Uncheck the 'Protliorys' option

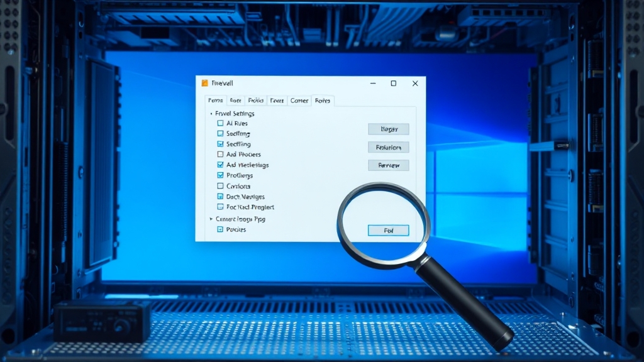[221, 175]
